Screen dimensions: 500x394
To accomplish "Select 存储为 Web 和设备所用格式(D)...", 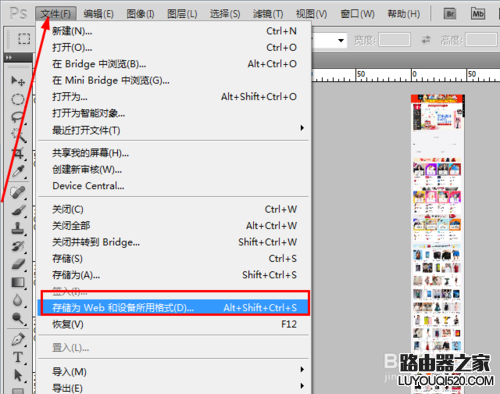I will click(x=174, y=307).
